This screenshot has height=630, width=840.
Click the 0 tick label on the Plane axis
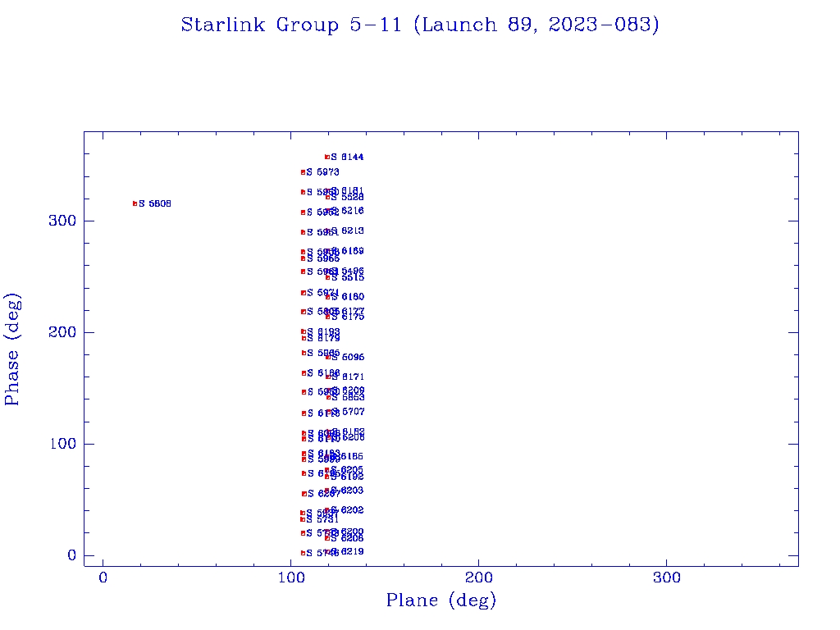coord(103,577)
